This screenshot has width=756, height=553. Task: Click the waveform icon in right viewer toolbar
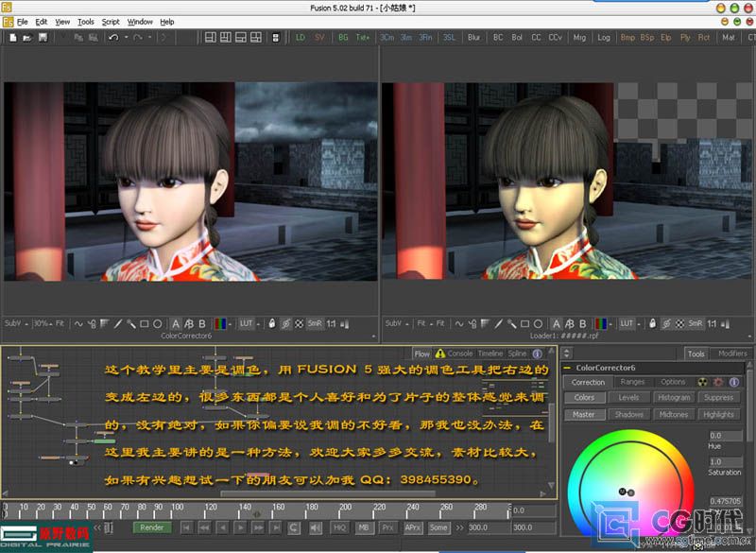459,323
